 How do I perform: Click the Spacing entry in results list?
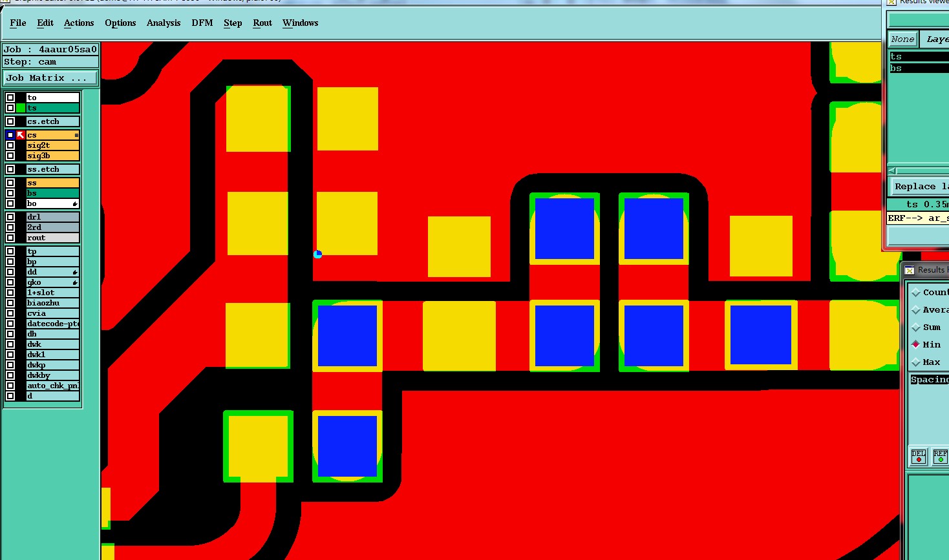point(930,380)
